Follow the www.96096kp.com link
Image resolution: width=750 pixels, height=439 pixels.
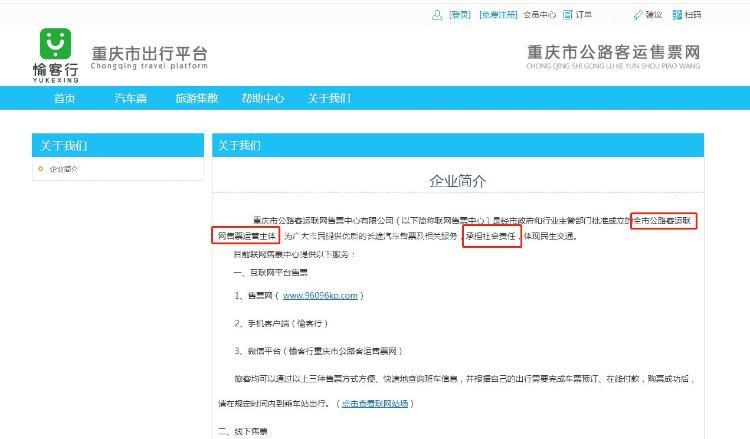pyautogui.click(x=320, y=296)
